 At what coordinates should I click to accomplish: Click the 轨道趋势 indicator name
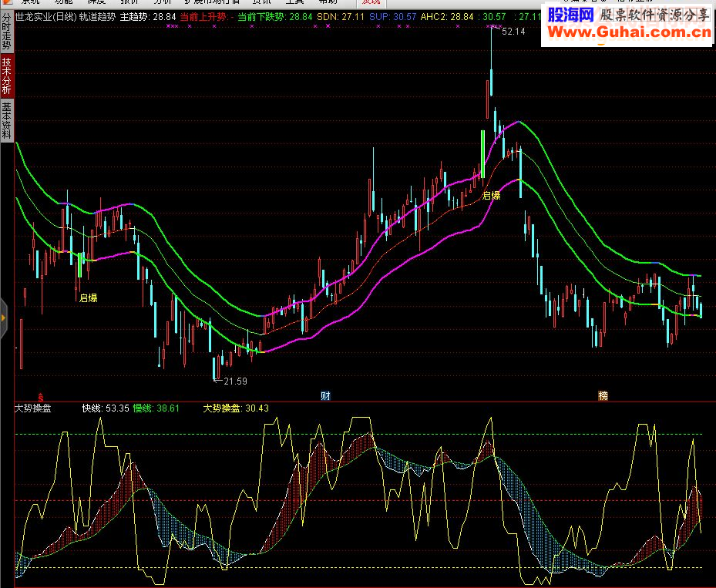click(97, 18)
